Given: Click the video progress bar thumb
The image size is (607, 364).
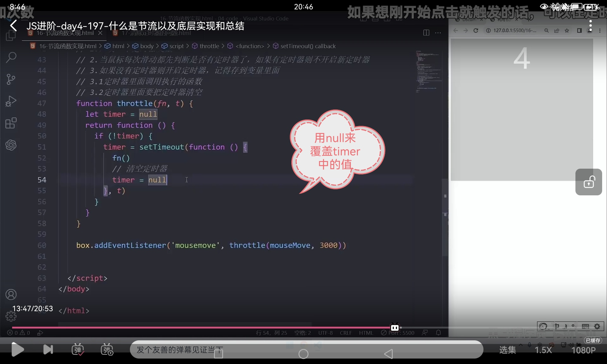Looking at the screenshot, I should 395,328.
